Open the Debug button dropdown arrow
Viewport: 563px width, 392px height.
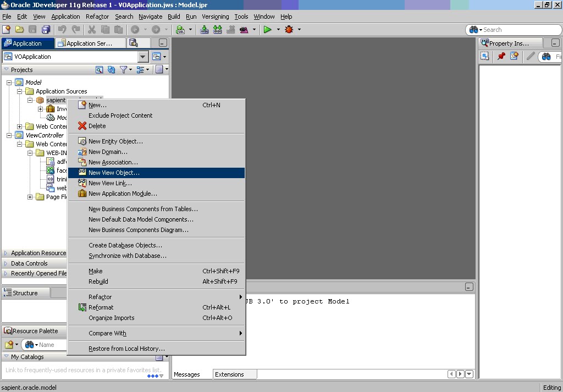pyautogui.click(x=299, y=30)
